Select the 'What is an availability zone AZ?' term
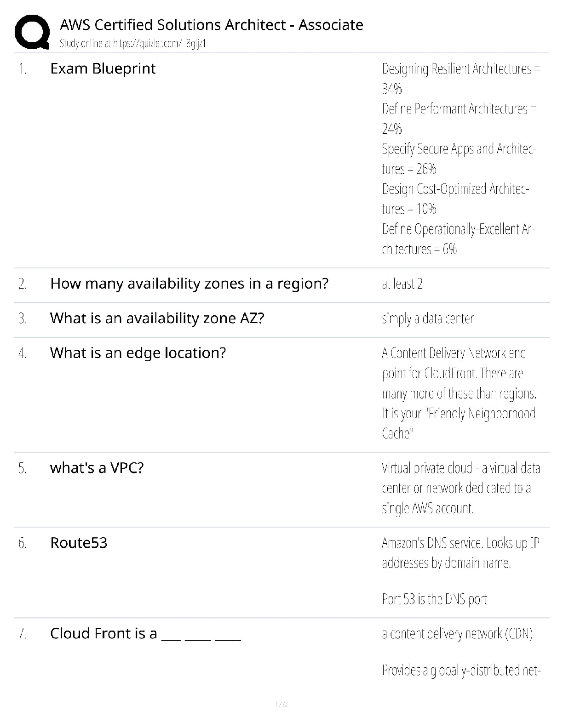 [157, 318]
